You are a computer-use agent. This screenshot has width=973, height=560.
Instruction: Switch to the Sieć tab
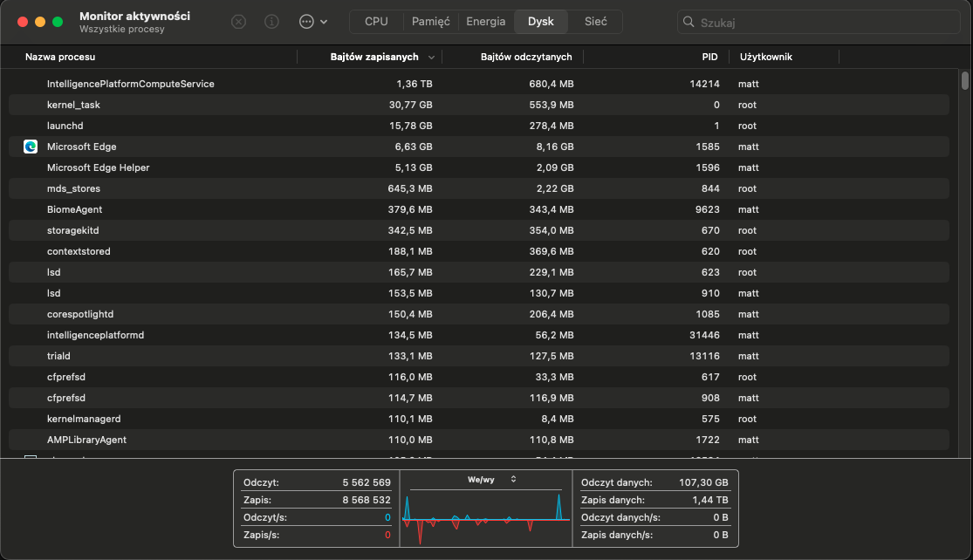pyautogui.click(x=595, y=22)
